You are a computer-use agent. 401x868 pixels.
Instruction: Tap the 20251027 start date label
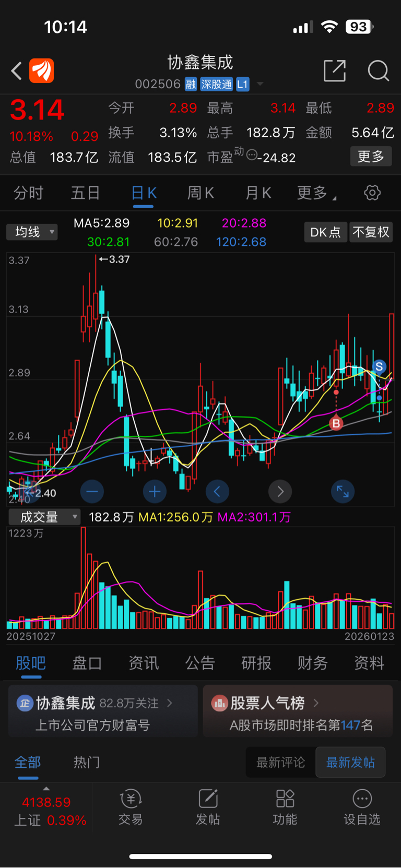[31, 636]
